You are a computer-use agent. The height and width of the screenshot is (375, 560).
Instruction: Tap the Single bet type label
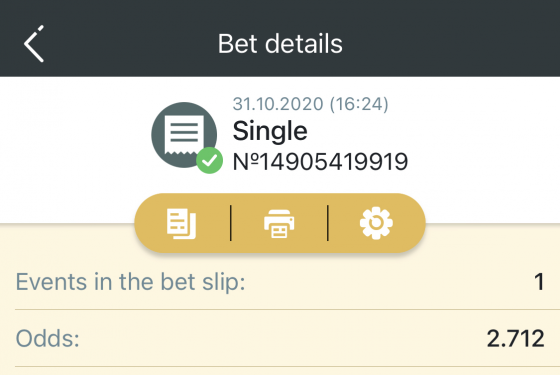(x=270, y=132)
